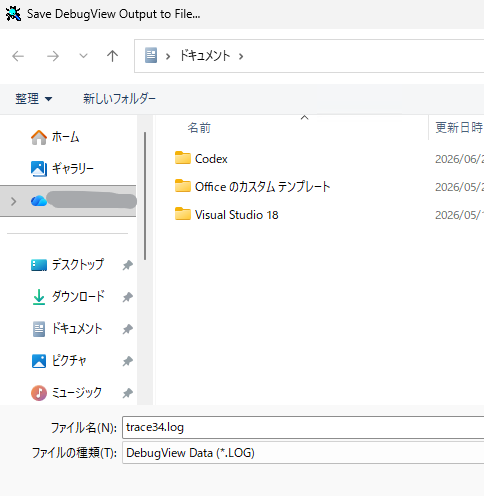This screenshot has width=484, height=496.
Task: Select the Office のカスタム テンプレート folder icon
Action: (183, 186)
